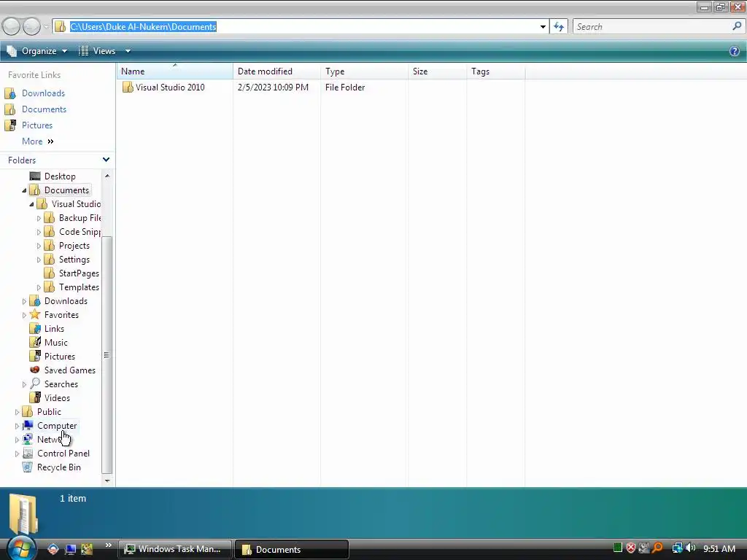Image resolution: width=747 pixels, height=560 pixels.
Task: Click the red shield security tray icon
Action: tap(631, 548)
